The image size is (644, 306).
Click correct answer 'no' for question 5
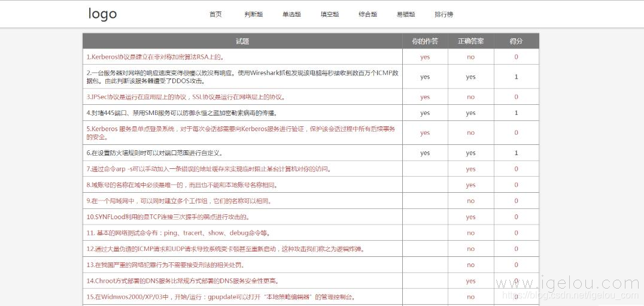(470, 133)
